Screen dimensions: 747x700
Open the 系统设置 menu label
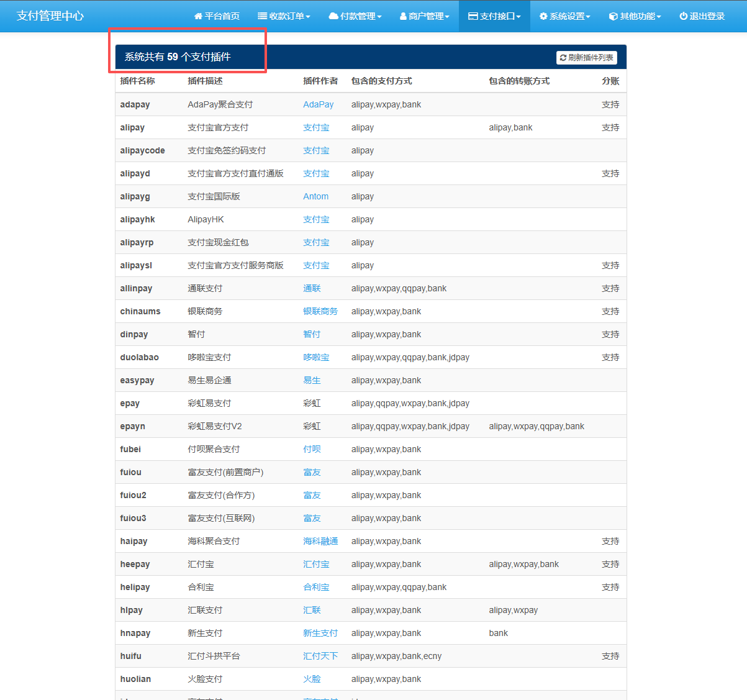567,16
